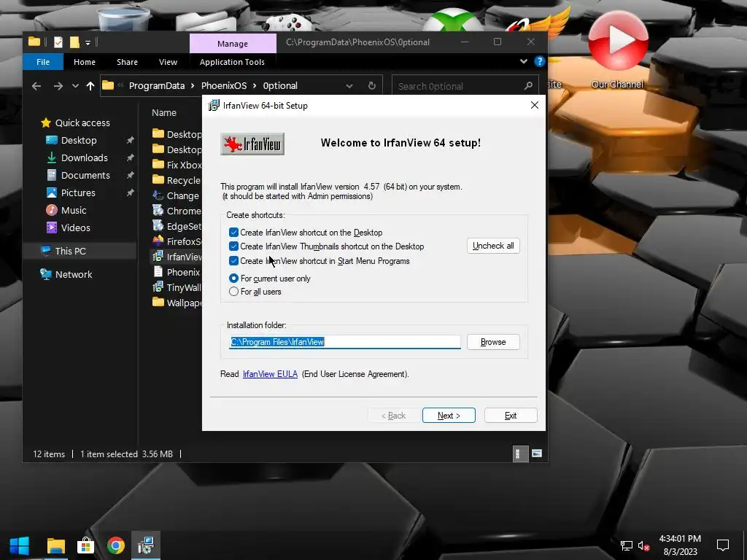747x560 pixels.
Task: Click Next in IrfanView setup
Action: [449, 415]
